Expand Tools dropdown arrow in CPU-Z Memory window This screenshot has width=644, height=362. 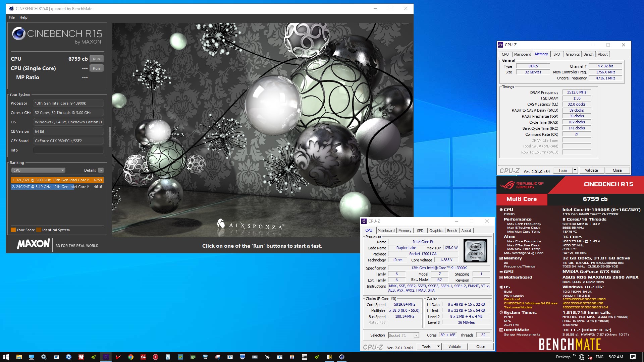click(x=575, y=170)
